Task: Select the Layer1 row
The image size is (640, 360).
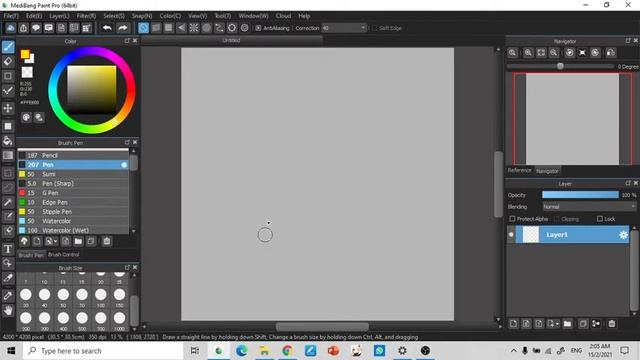Action: 573,235
